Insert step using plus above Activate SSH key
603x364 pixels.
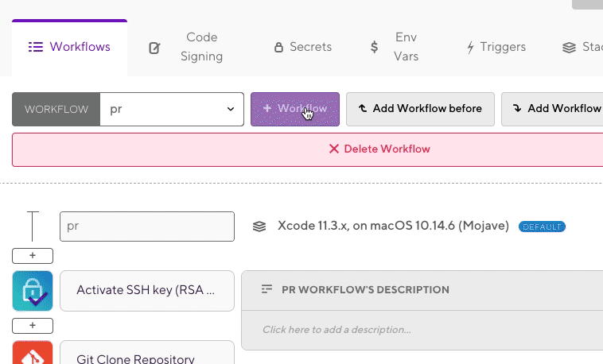33,256
